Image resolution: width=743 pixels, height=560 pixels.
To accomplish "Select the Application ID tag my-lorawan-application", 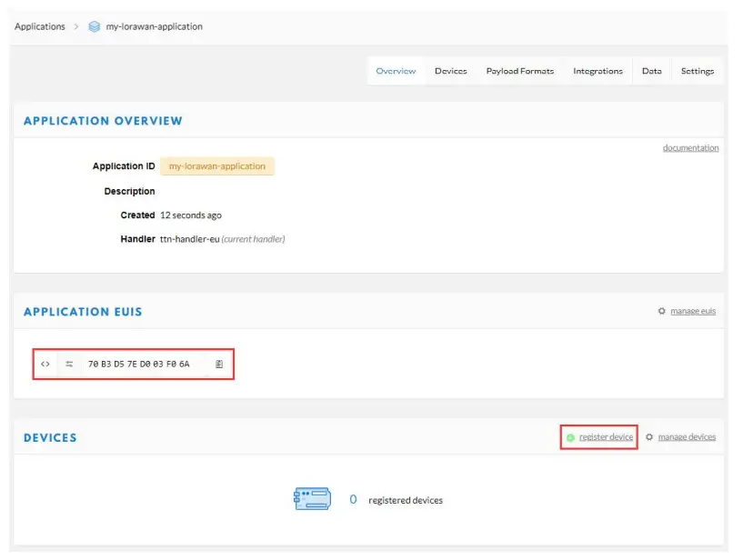I will 217,166.
